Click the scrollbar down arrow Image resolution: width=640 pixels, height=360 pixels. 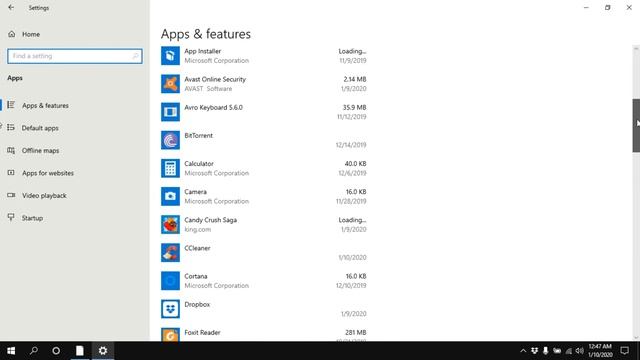(636, 337)
